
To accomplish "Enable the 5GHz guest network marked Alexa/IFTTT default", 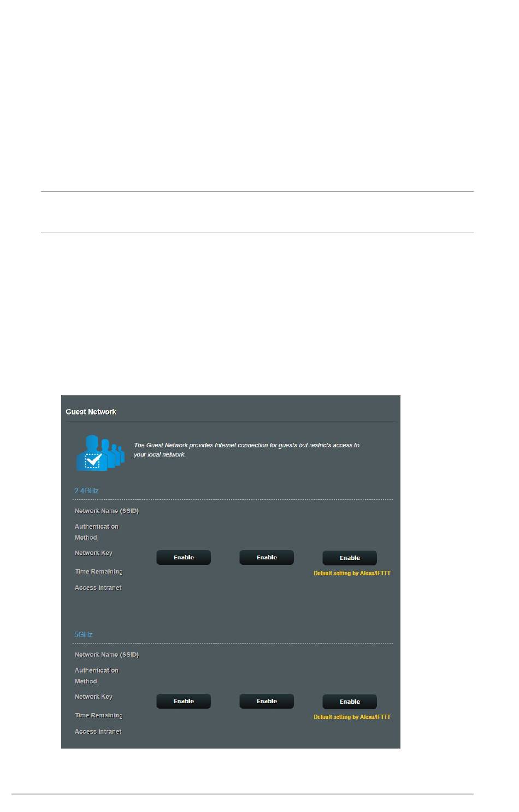I will click(x=350, y=702).
